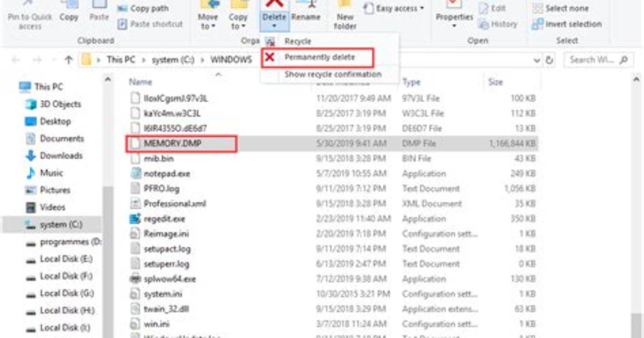Screen dimensions: 644x338
Task: Click Edit in the Open group
Action: [x=493, y=8]
